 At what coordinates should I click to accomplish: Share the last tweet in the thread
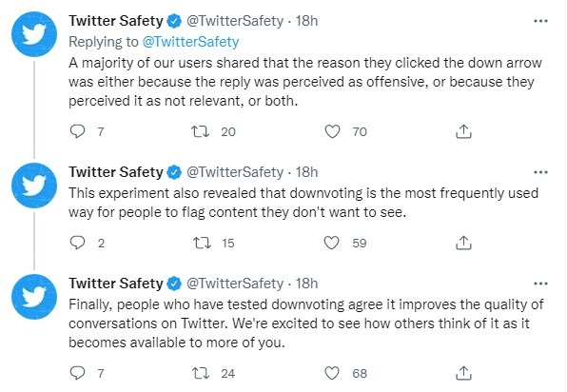click(x=463, y=373)
